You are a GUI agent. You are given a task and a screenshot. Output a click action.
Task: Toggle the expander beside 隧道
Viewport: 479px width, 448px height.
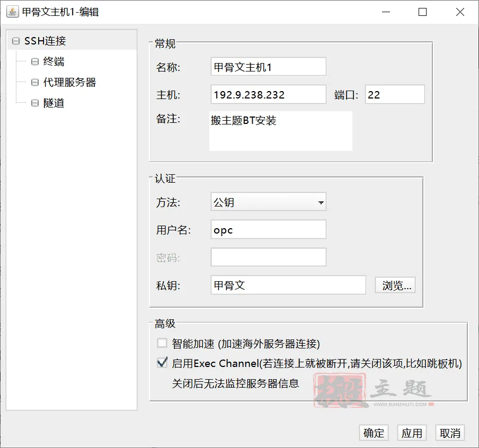35,103
